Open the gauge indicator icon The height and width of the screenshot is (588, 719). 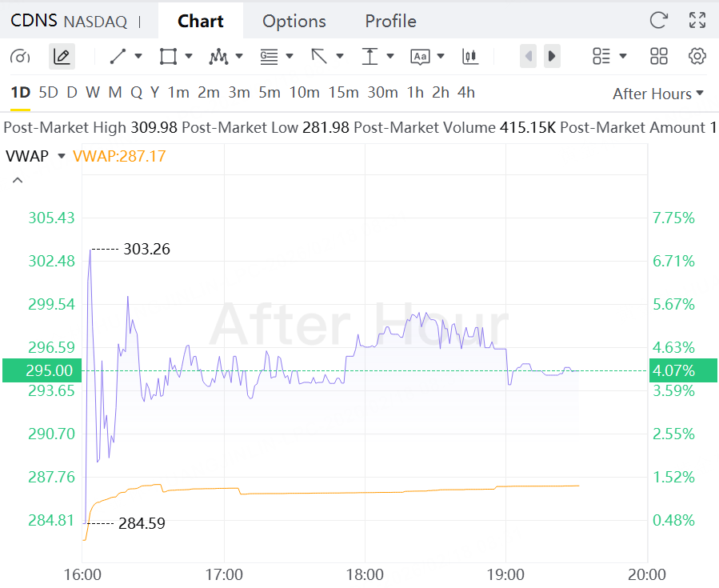click(21, 57)
